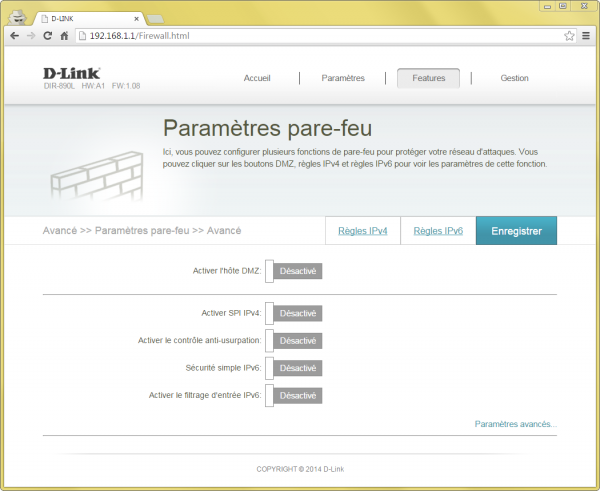600x491 pixels.
Task: Click the browser back arrow
Action: point(15,36)
